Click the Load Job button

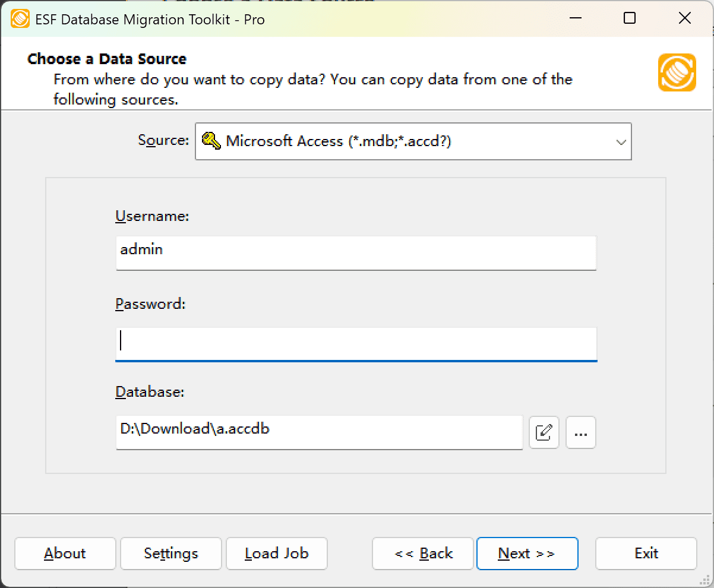[276, 553]
